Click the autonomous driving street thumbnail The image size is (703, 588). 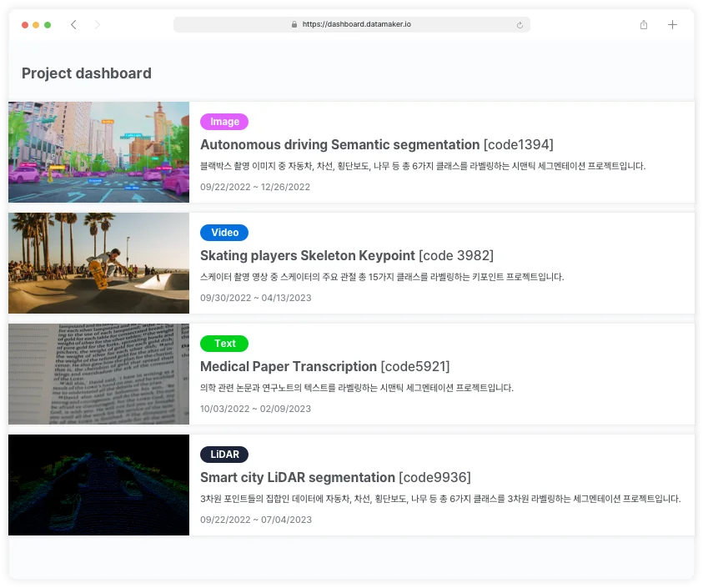coord(98,152)
